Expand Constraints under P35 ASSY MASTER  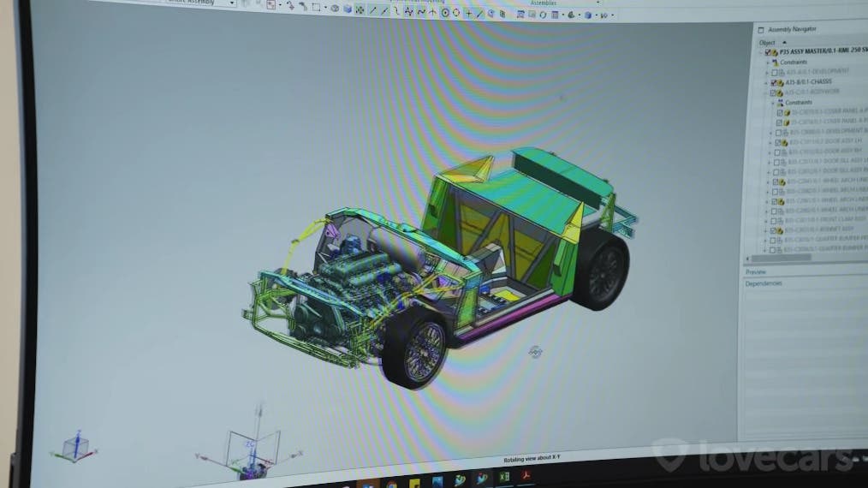point(767,62)
